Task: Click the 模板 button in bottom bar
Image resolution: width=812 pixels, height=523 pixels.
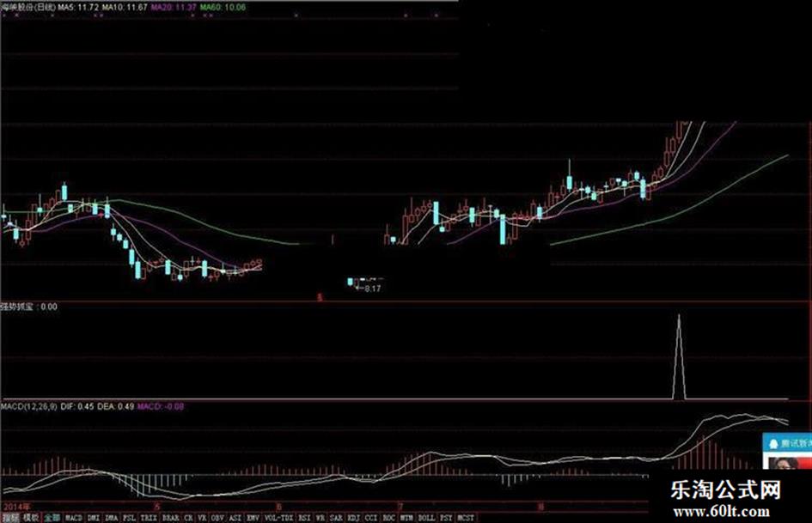Action: click(x=31, y=518)
